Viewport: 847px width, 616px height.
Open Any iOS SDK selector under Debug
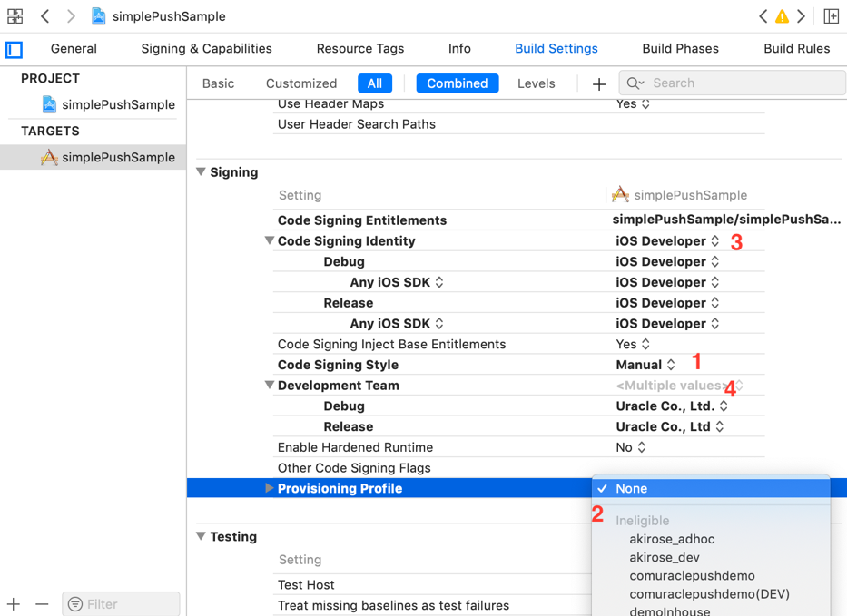(397, 282)
